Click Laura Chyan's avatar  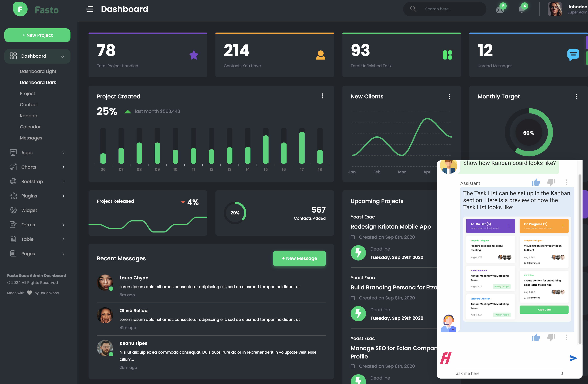(105, 282)
